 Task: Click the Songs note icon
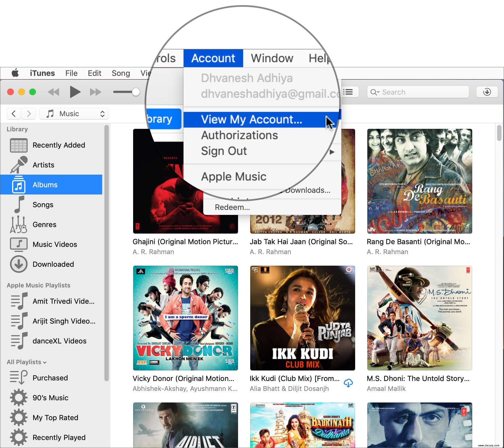19,204
